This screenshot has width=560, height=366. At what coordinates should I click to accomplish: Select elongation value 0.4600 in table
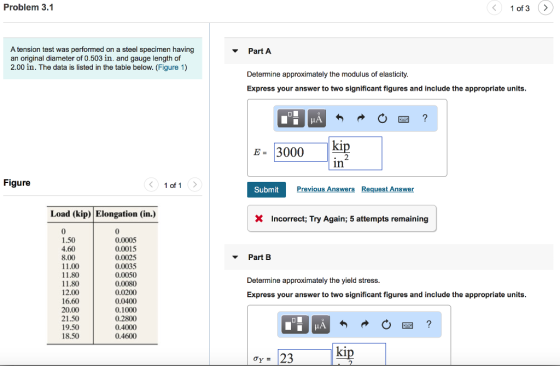[126, 336]
